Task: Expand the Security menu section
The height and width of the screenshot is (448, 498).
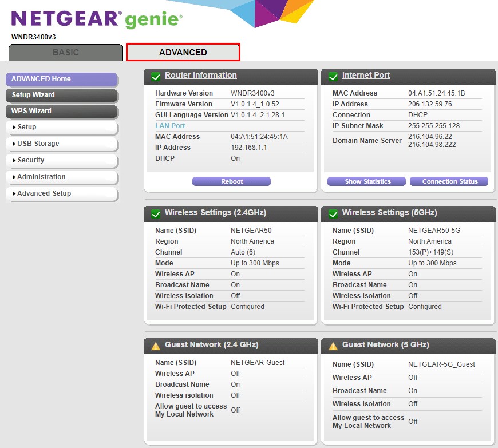Action: 62,160
